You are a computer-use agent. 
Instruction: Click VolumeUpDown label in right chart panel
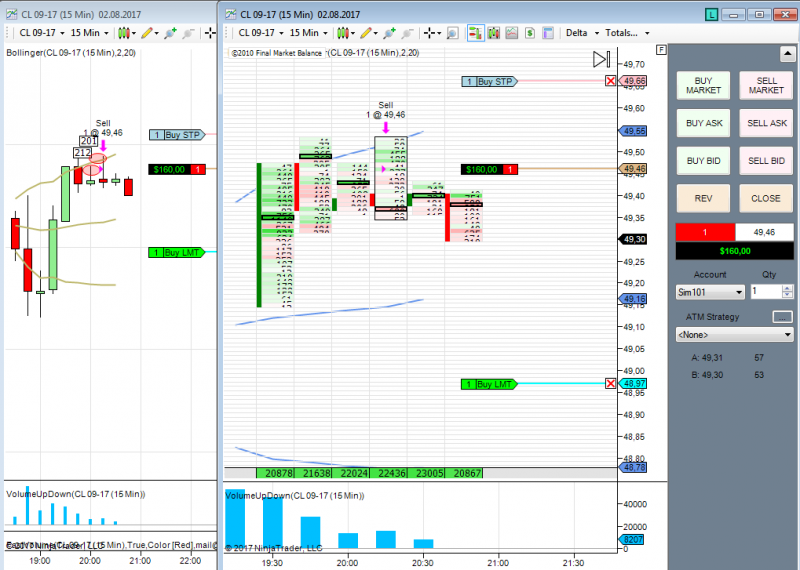[x=295, y=495]
